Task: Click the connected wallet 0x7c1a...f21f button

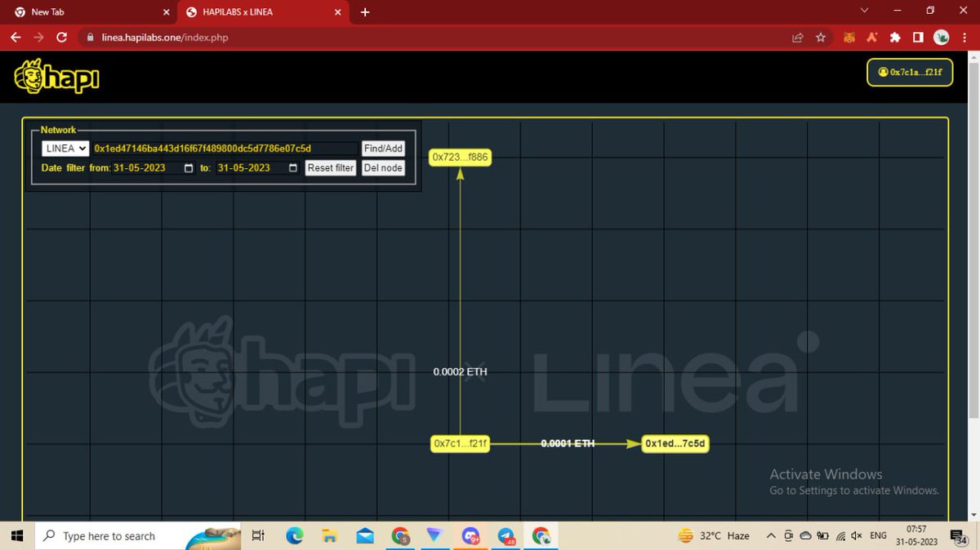Action: click(x=910, y=72)
